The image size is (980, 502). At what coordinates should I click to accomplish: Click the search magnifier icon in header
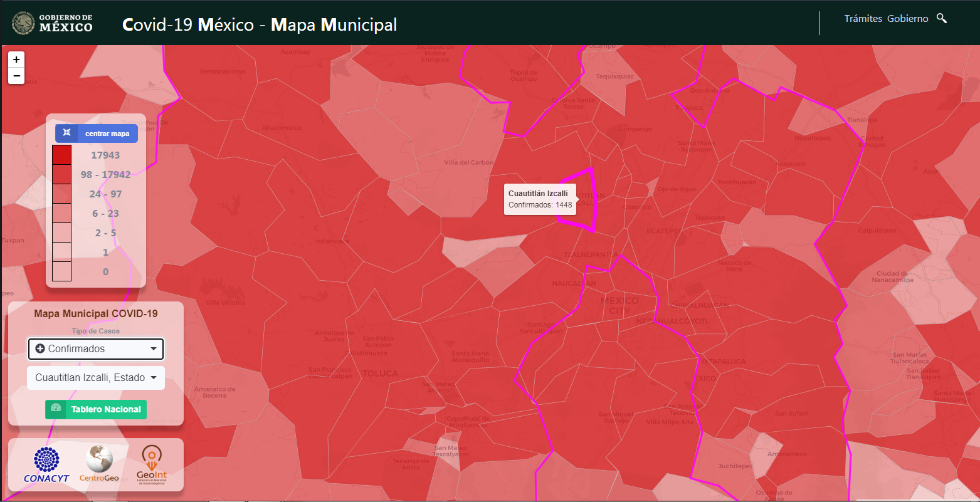click(x=941, y=18)
